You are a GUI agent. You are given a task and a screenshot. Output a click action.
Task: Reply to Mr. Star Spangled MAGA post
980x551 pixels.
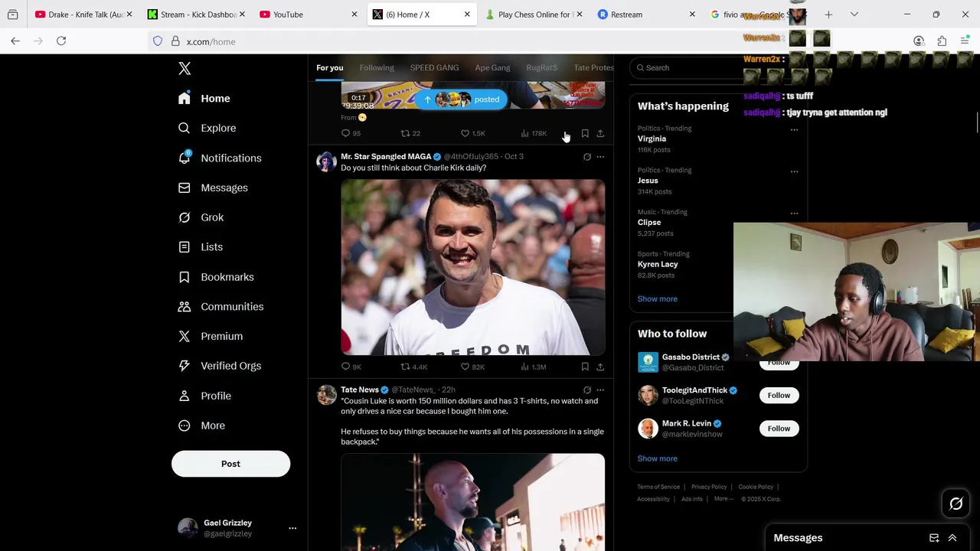(x=346, y=367)
